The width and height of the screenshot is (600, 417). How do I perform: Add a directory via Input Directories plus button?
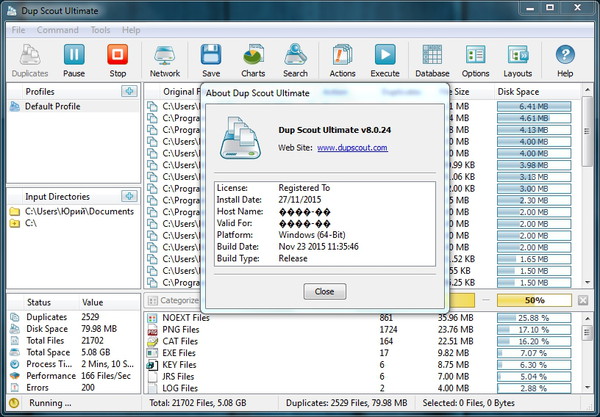[129, 197]
